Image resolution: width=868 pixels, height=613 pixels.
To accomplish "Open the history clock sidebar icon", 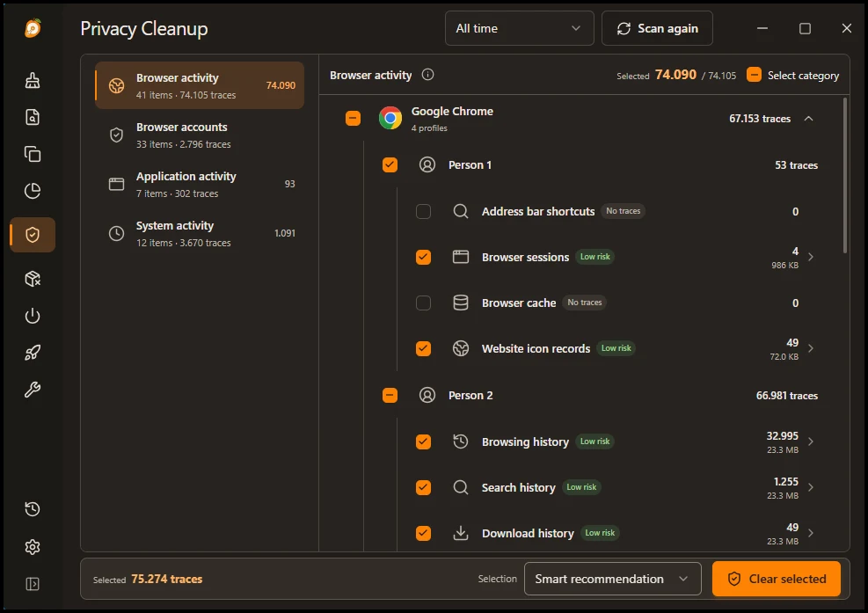I will click(33, 509).
